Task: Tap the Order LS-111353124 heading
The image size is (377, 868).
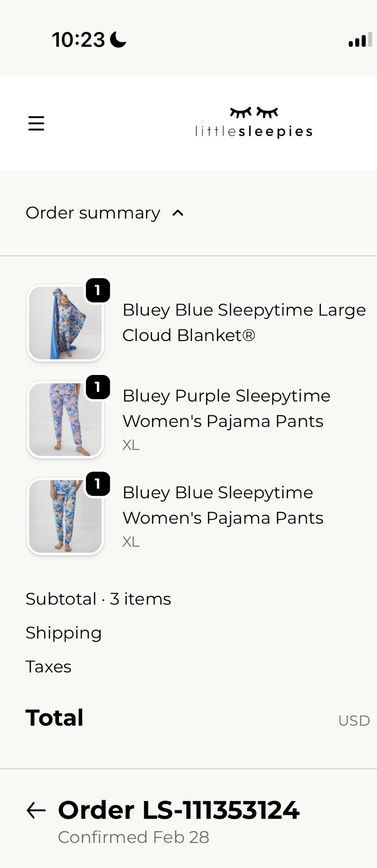Action: pos(179,810)
